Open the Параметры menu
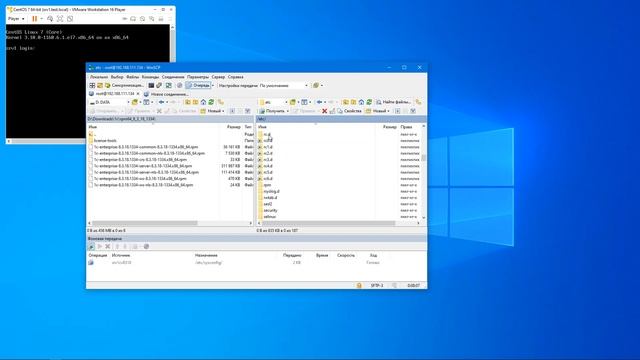The image size is (640, 360). coord(198,77)
